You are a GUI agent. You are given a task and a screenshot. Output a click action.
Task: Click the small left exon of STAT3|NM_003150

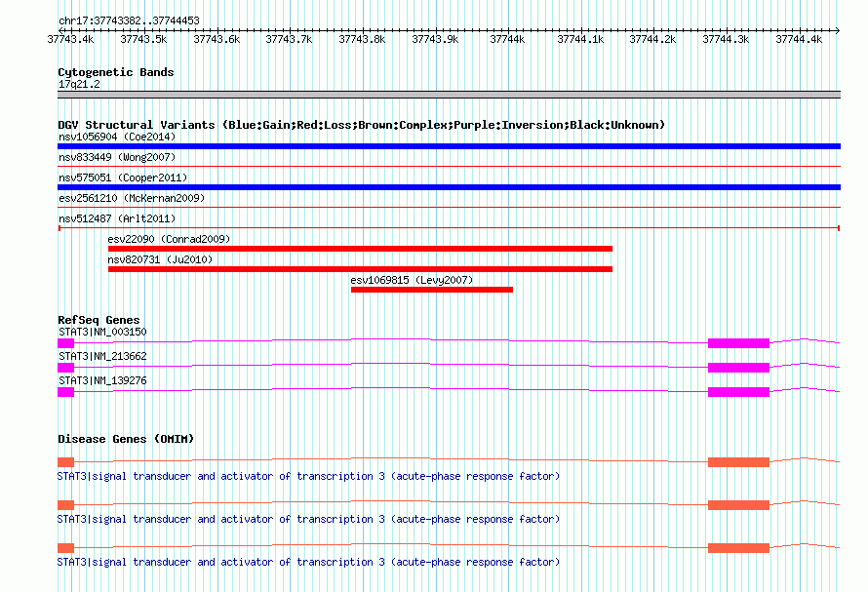point(66,343)
